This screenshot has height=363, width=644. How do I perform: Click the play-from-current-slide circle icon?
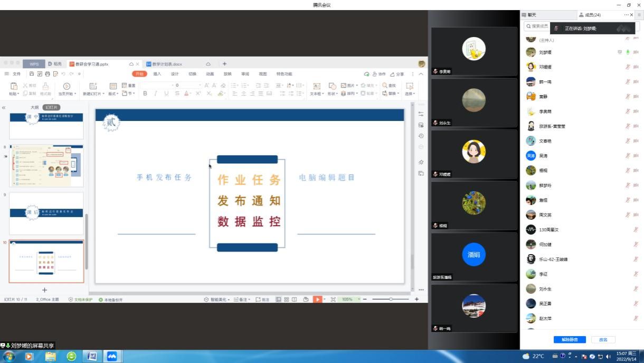click(67, 86)
